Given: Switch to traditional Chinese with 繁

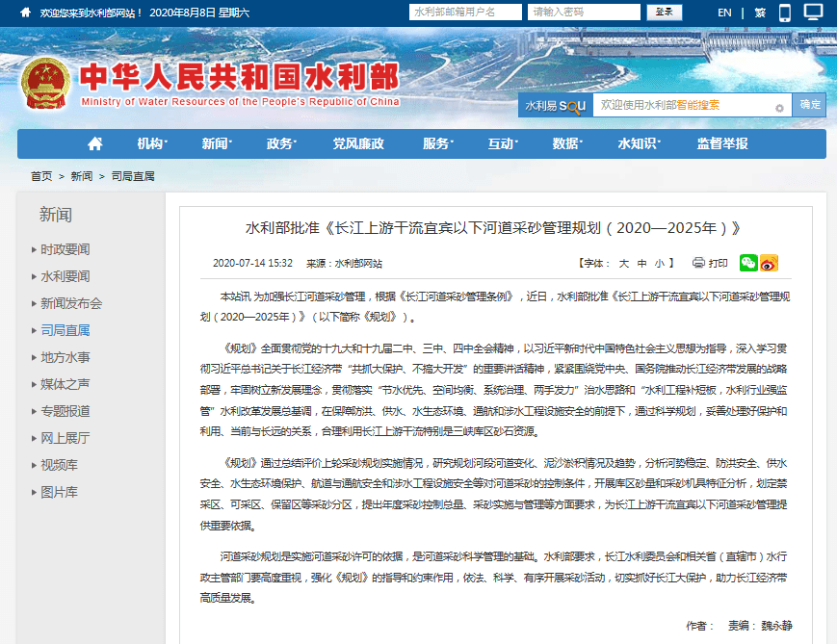Looking at the screenshot, I should coord(758,12).
